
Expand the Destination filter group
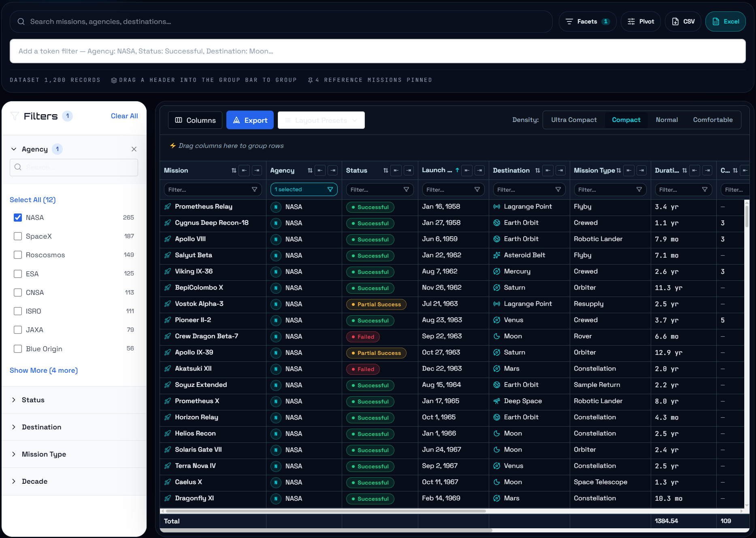[14, 427]
